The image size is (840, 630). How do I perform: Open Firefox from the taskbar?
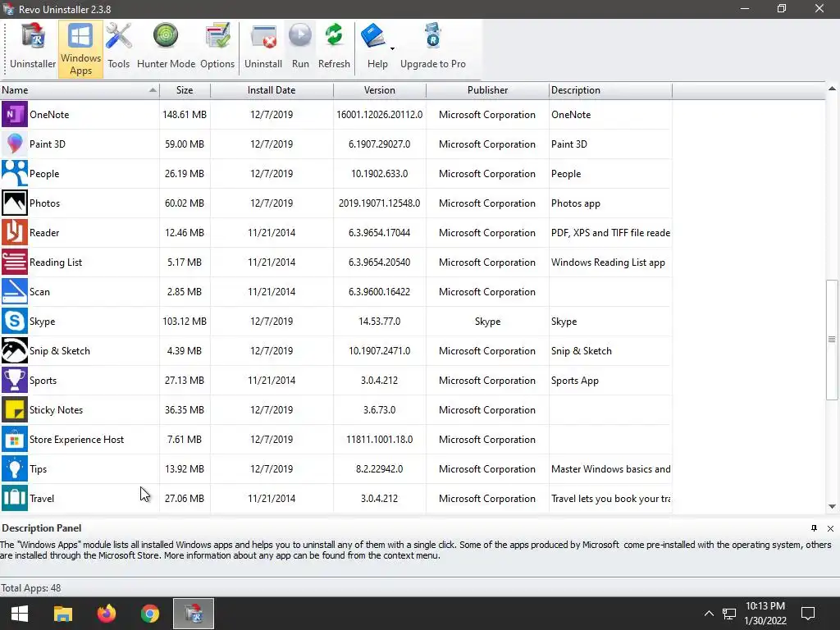click(106, 614)
